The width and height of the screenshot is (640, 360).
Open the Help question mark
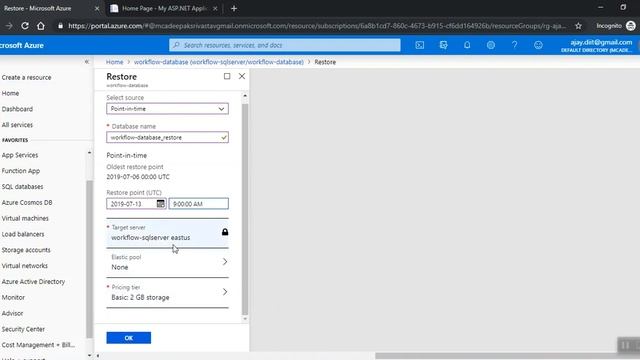[514, 45]
